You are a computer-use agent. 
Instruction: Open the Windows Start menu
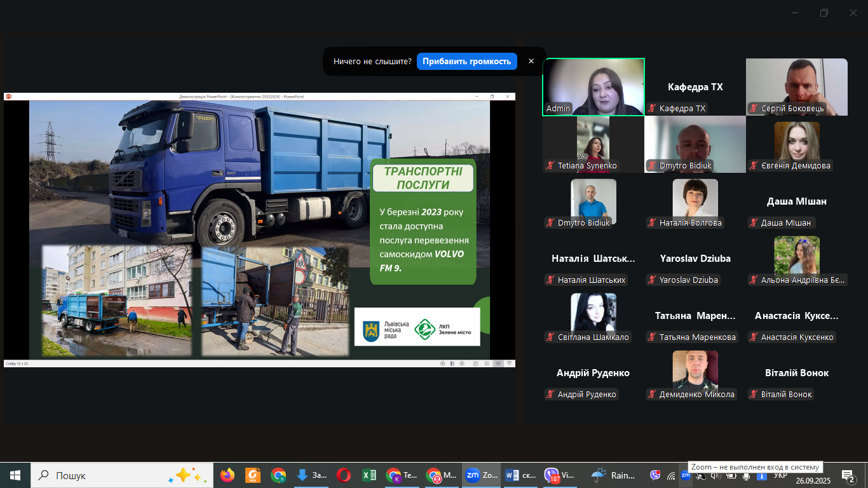click(x=15, y=475)
